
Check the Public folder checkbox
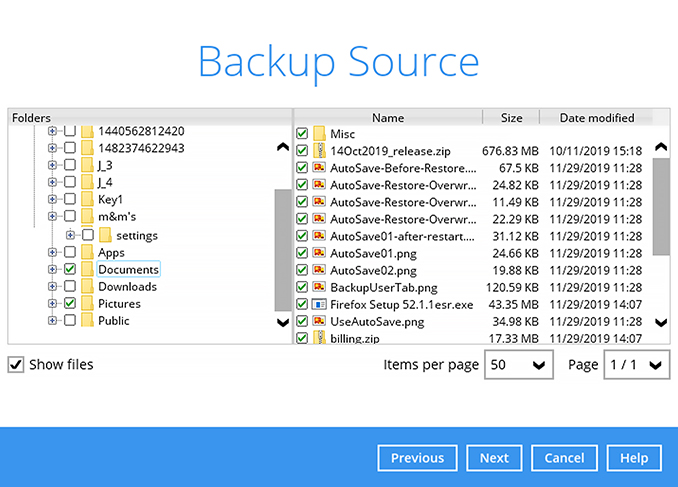click(70, 320)
